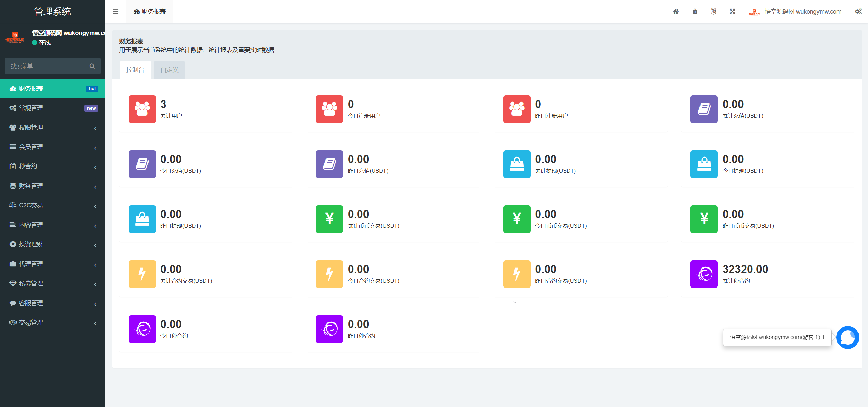Open the settings gears icon top right
This screenshot has width=868, height=407.
point(858,12)
